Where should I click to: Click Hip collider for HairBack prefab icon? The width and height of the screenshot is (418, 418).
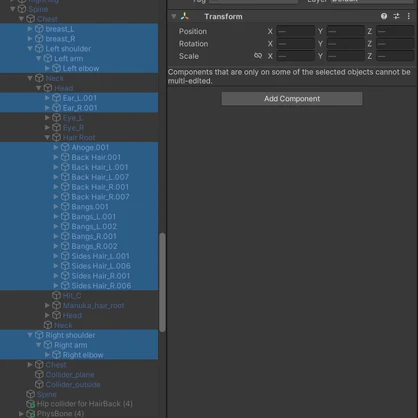point(30,404)
